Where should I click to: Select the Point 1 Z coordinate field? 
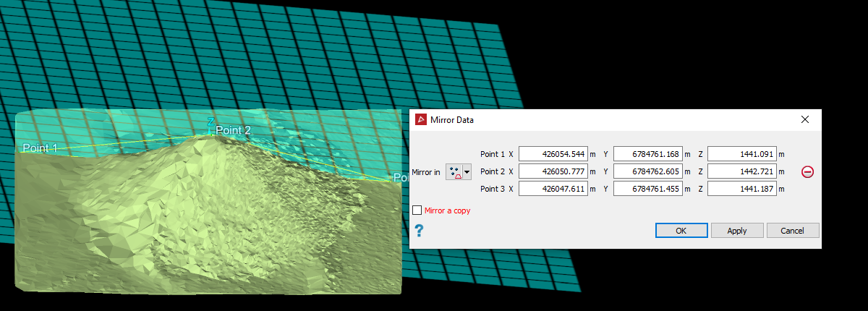(x=742, y=154)
